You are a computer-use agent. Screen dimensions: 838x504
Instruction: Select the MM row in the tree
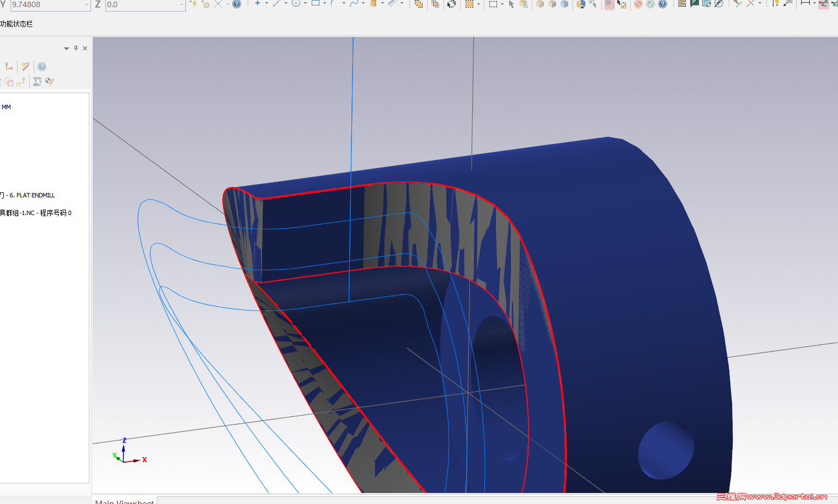[x=6, y=107]
